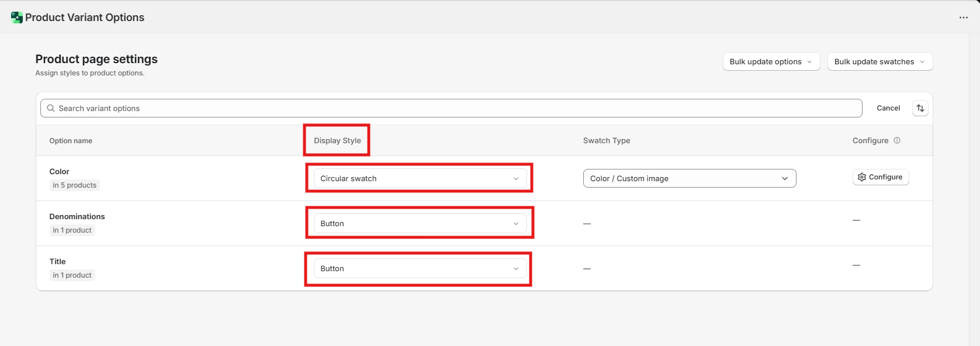This screenshot has width=980, height=346.
Task: Open Bulk update options dropdown
Action: tap(771, 61)
